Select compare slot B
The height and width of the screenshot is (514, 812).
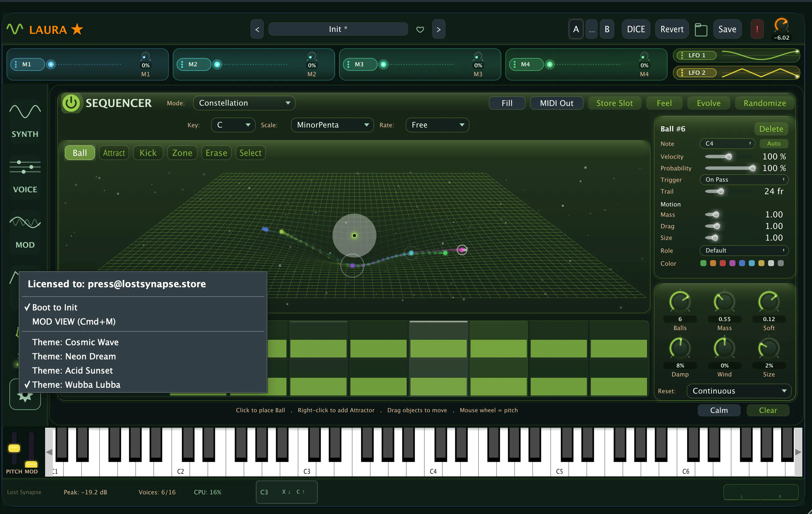pyautogui.click(x=607, y=29)
